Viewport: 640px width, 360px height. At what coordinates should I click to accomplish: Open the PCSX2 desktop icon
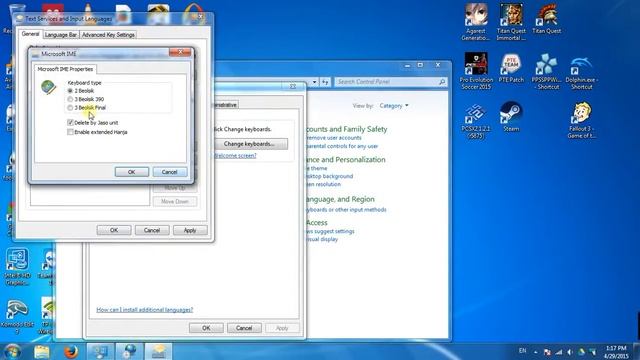pyautogui.click(x=476, y=121)
